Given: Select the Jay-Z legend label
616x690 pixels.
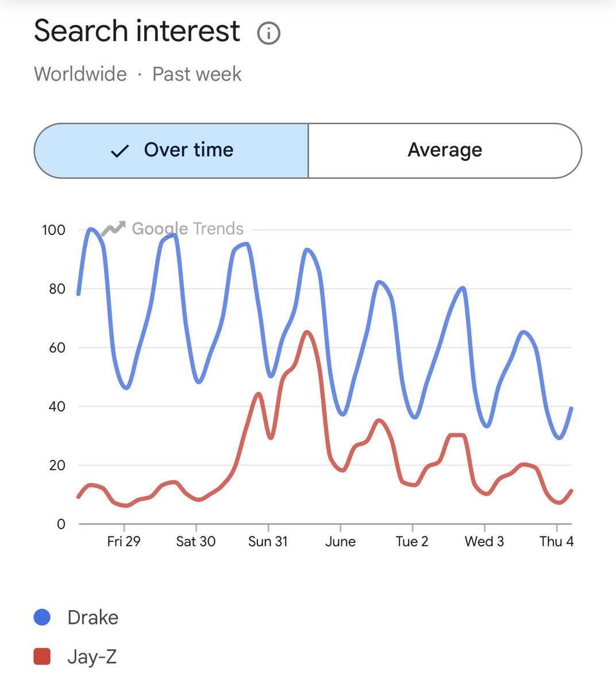Looking at the screenshot, I should (92, 656).
